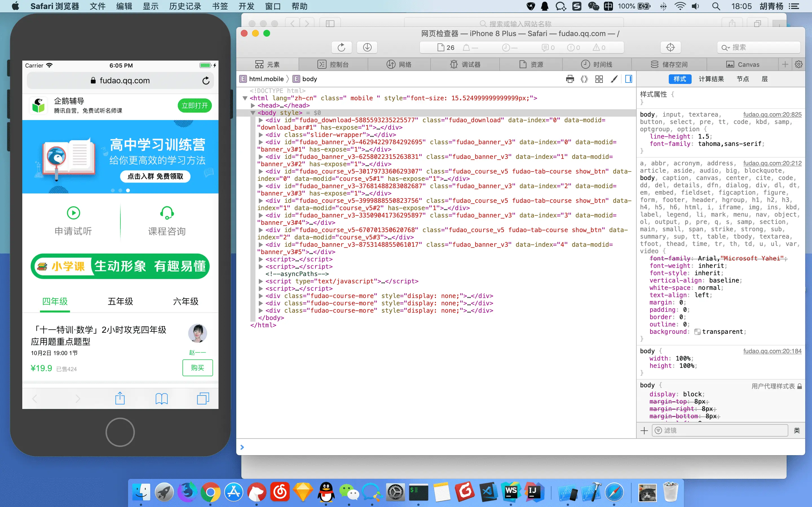Viewport: 812px width, 507px height.
Task: Click the download web archive icon
Action: [x=367, y=47]
